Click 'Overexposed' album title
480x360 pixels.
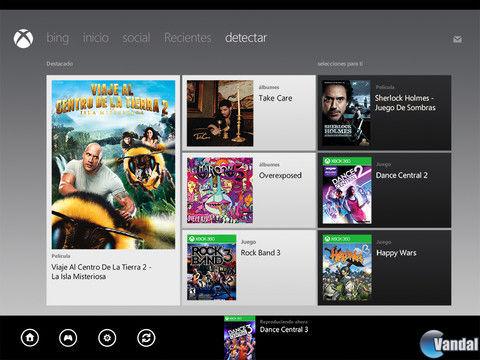coord(280,175)
